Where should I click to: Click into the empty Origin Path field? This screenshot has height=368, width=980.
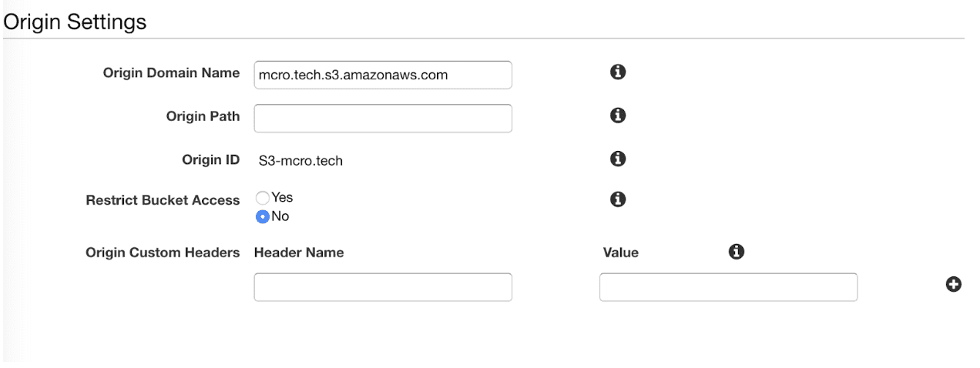(383, 119)
